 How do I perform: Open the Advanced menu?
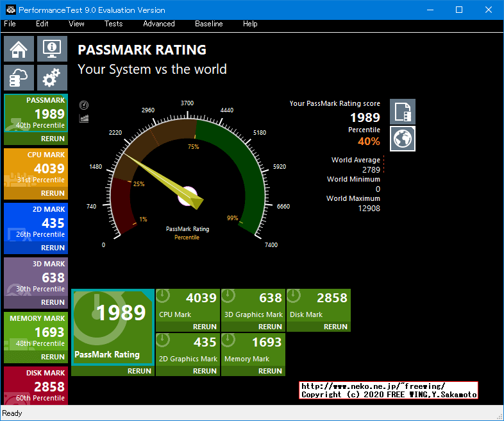(x=159, y=24)
